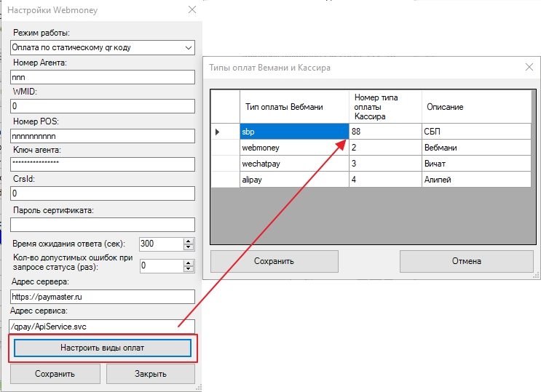This screenshot has height=392, width=541.
Task: Click the Пароль сертификата field
Action: pos(102,224)
